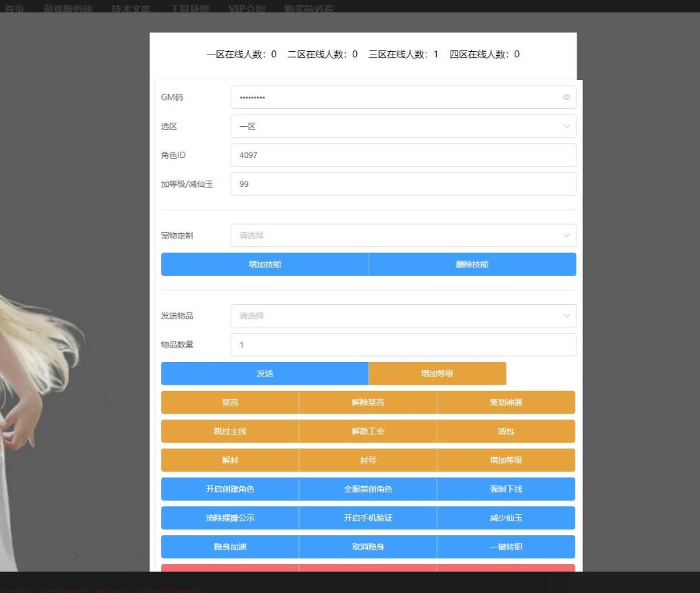This screenshot has width=700, height=593.
Task: Open the 选区 zone dropdown
Action: pos(403,127)
